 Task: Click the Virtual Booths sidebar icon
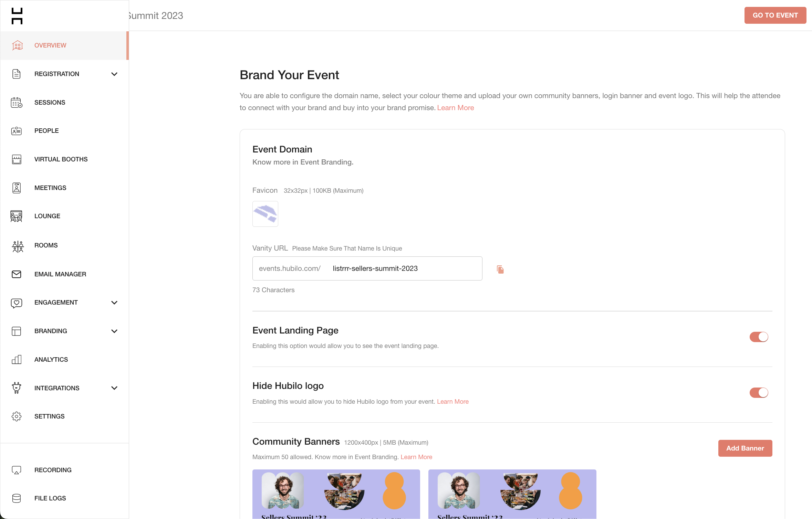[17, 159]
